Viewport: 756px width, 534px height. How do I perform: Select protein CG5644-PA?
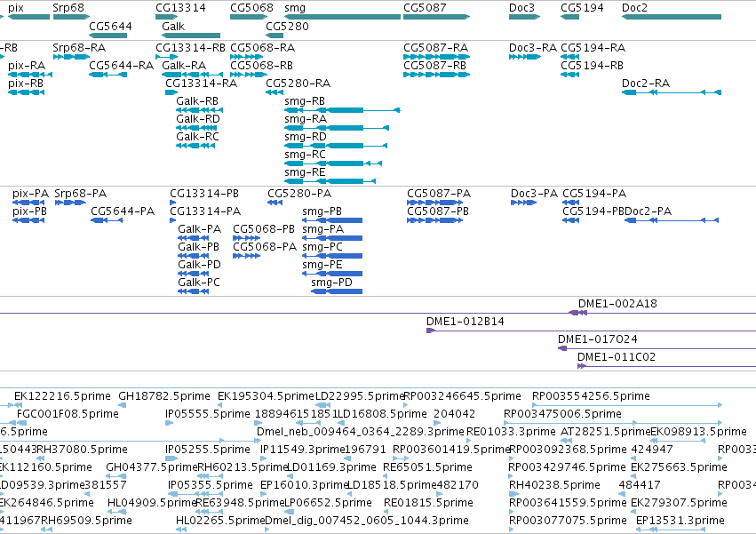click(107, 220)
